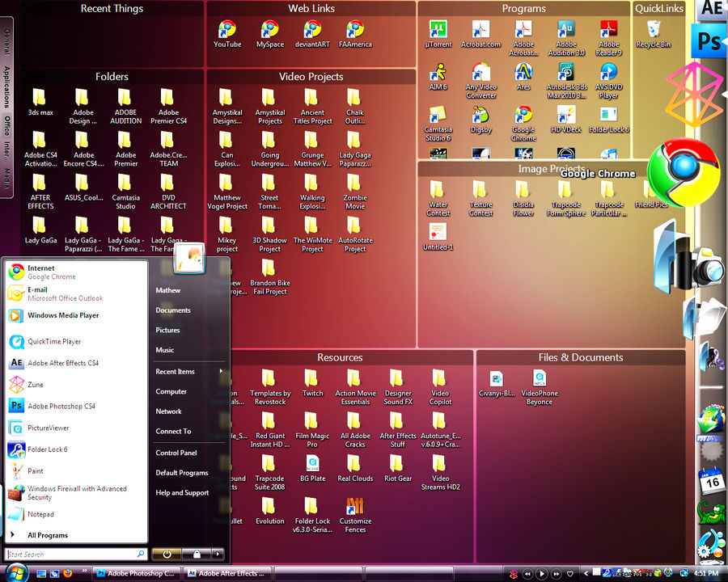
Task: Open Autodesk 3ds Max 2010 shortcut
Action: click(566, 81)
